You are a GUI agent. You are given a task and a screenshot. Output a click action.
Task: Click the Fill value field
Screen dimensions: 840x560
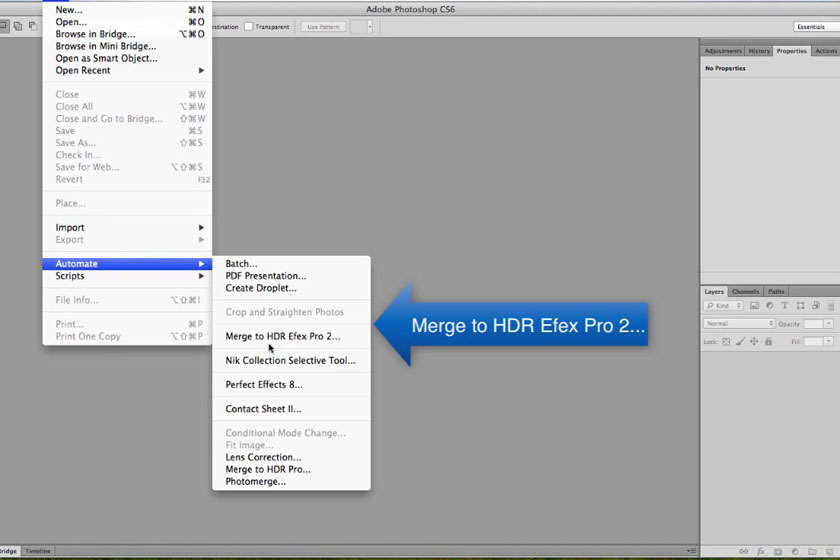(813, 341)
